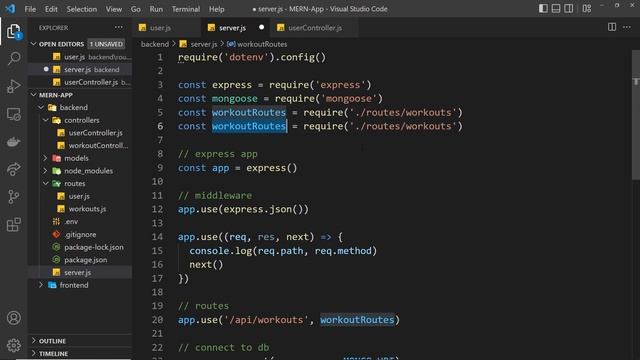
Task: Click the backend breadcrumb
Action: 155,44
